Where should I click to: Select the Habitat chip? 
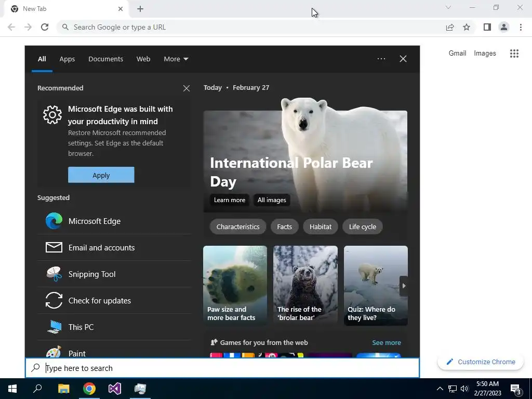coord(320,227)
